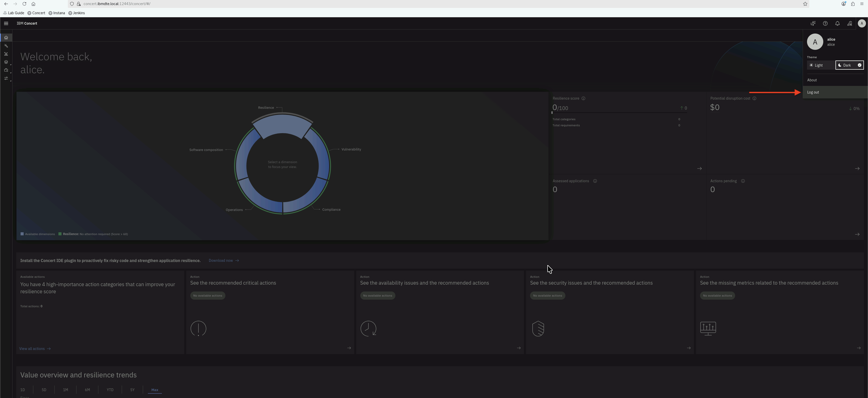
Task: Open Potential disruption cost card arrow
Action: coord(857,169)
